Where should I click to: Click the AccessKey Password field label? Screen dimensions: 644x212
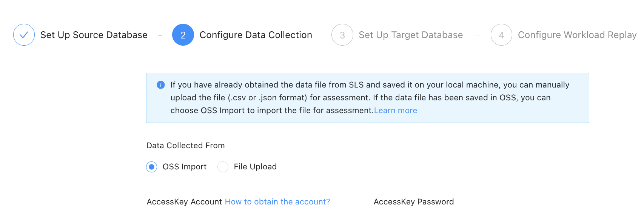click(x=414, y=202)
